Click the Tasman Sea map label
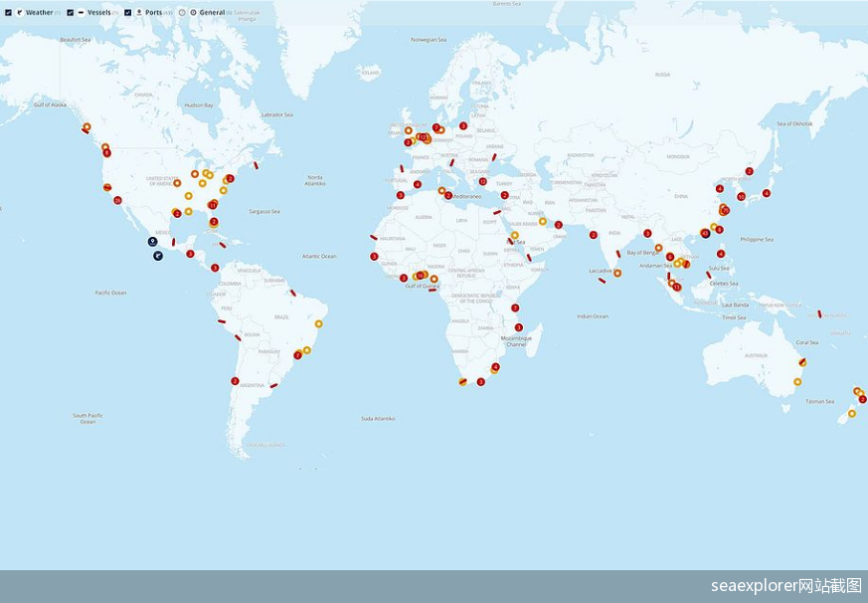Screen dimensions: 868x603 [x=820, y=401]
